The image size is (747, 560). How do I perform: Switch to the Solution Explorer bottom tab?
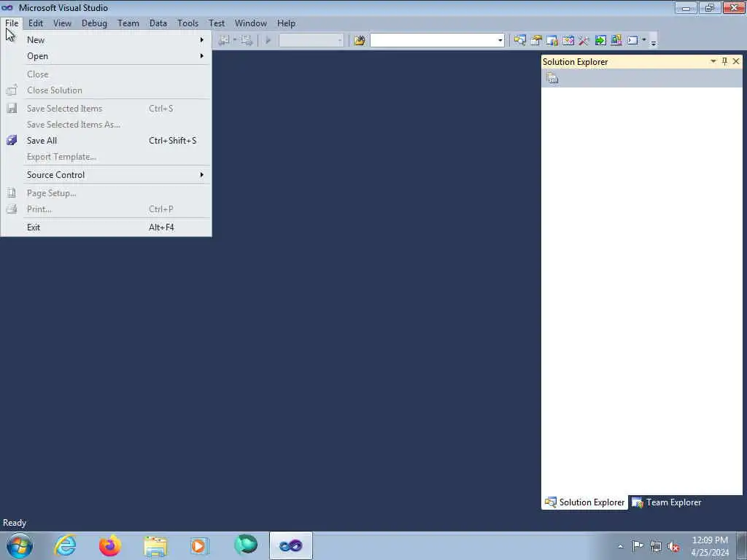click(x=584, y=502)
